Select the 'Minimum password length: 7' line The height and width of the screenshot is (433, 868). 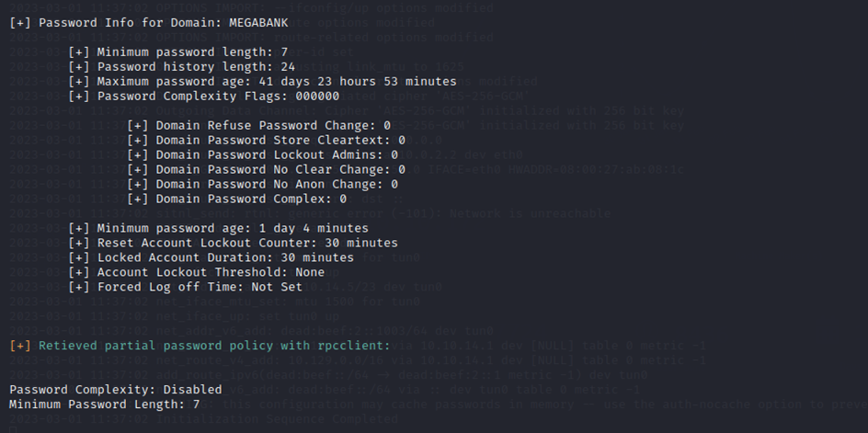click(x=177, y=52)
